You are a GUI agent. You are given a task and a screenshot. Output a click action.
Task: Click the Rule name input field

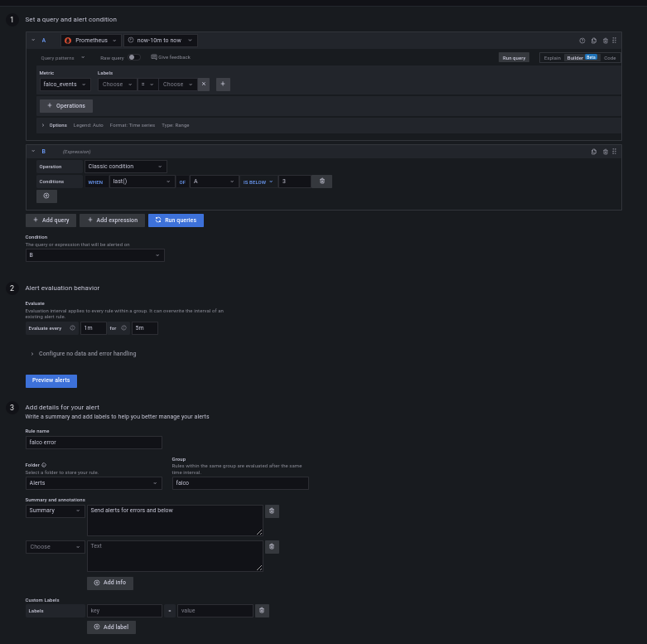[94, 443]
